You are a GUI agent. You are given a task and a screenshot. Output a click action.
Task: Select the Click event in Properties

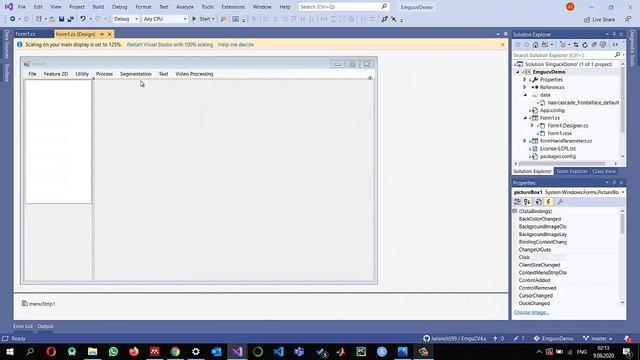524,257
